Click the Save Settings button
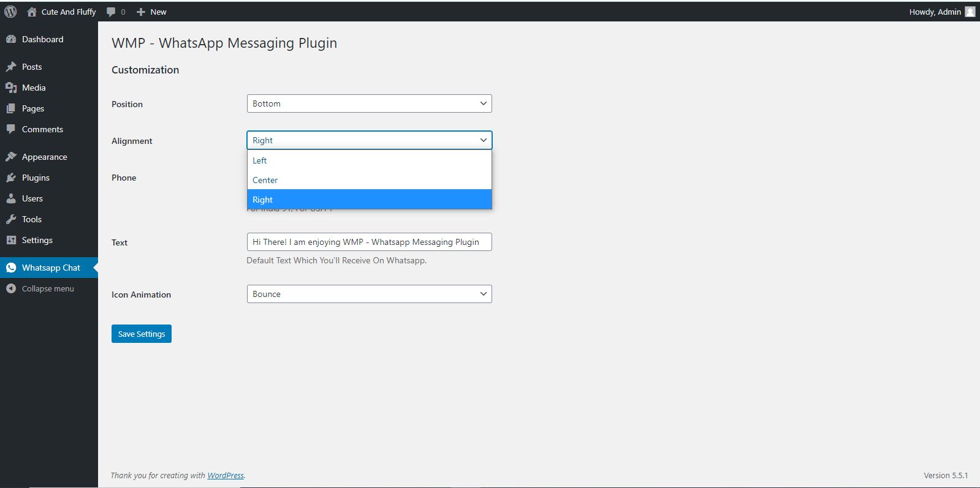 coord(142,334)
